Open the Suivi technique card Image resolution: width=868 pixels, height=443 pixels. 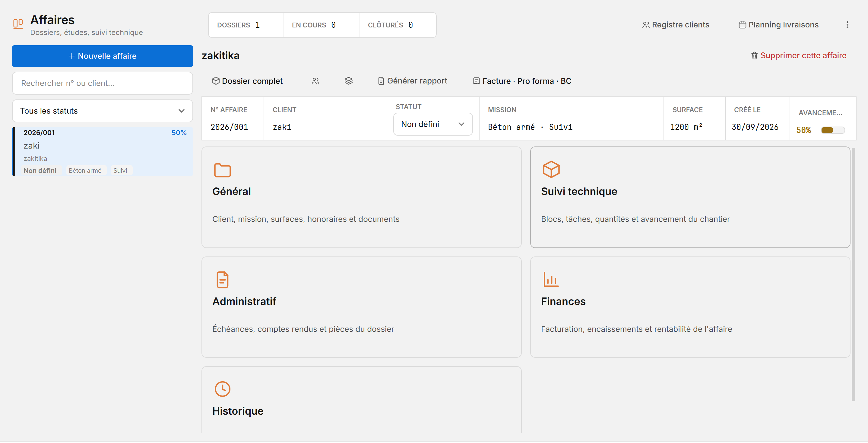[690, 197]
